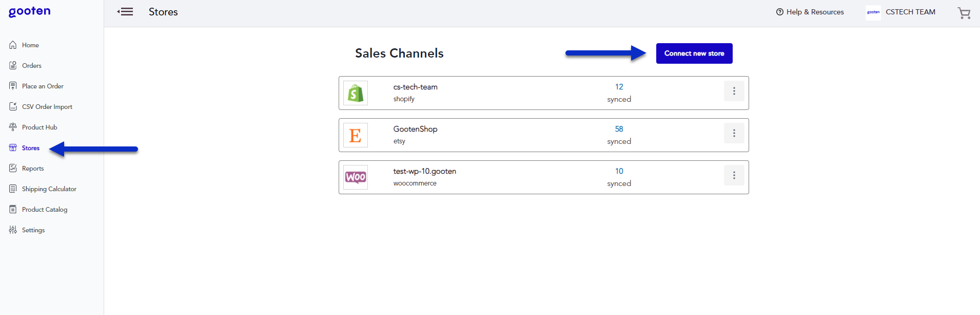This screenshot has height=315, width=980.
Task: Select the Shopify logo for cs-tech-team store
Action: coord(355,93)
